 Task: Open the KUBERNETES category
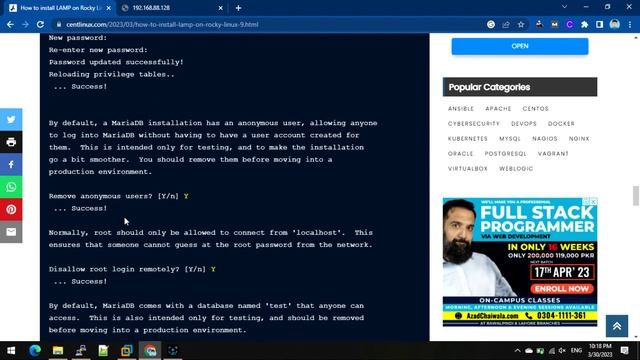(468, 139)
